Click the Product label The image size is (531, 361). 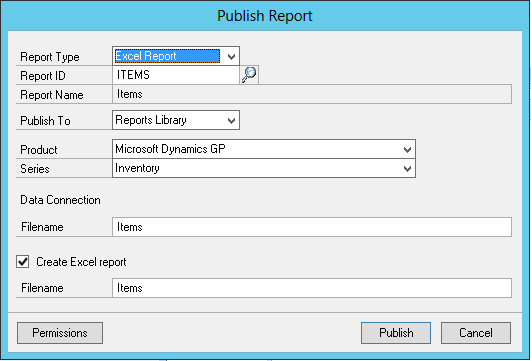[x=39, y=150]
